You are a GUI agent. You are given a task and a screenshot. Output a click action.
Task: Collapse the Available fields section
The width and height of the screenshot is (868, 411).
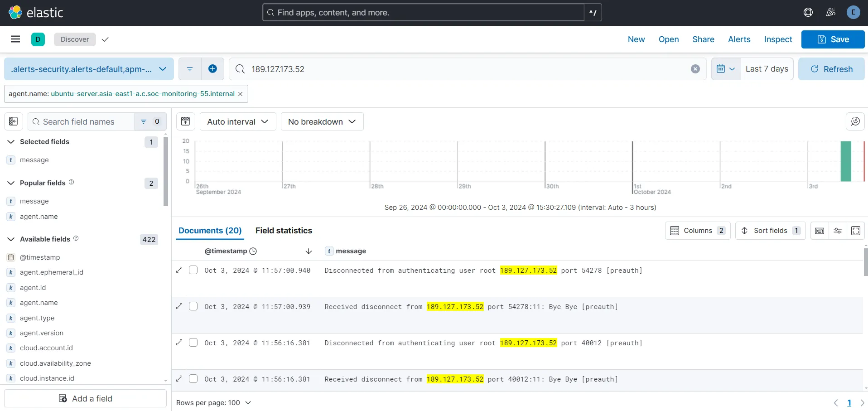click(x=10, y=239)
